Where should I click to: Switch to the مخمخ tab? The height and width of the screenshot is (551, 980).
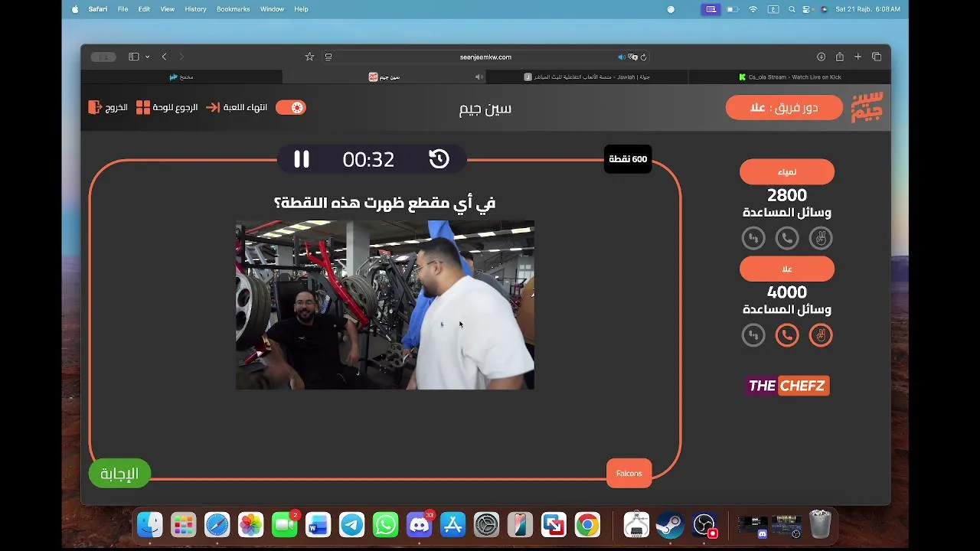[x=182, y=77]
